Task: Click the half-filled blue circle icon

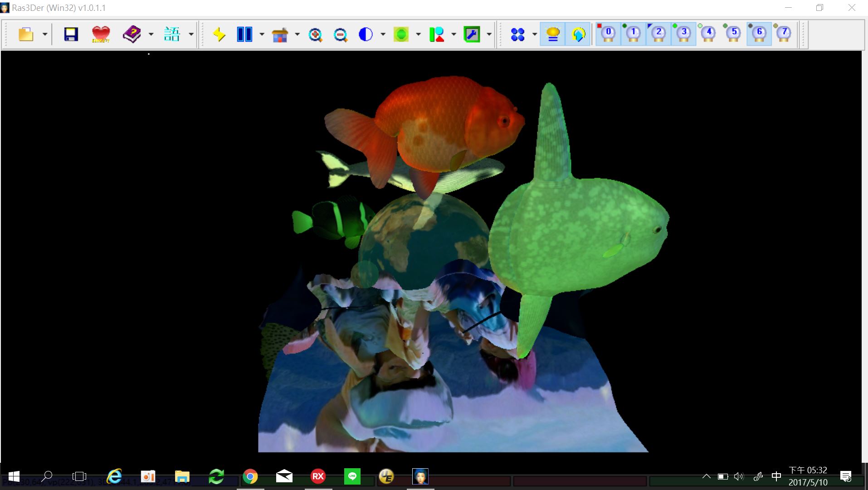Action: (x=366, y=34)
